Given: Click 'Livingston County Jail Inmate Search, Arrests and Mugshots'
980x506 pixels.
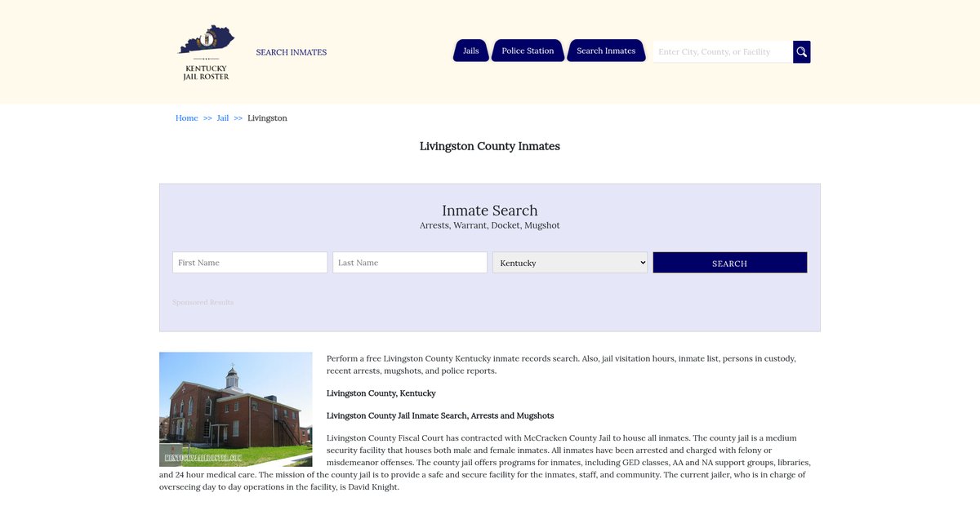Looking at the screenshot, I should [x=440, y=416].
